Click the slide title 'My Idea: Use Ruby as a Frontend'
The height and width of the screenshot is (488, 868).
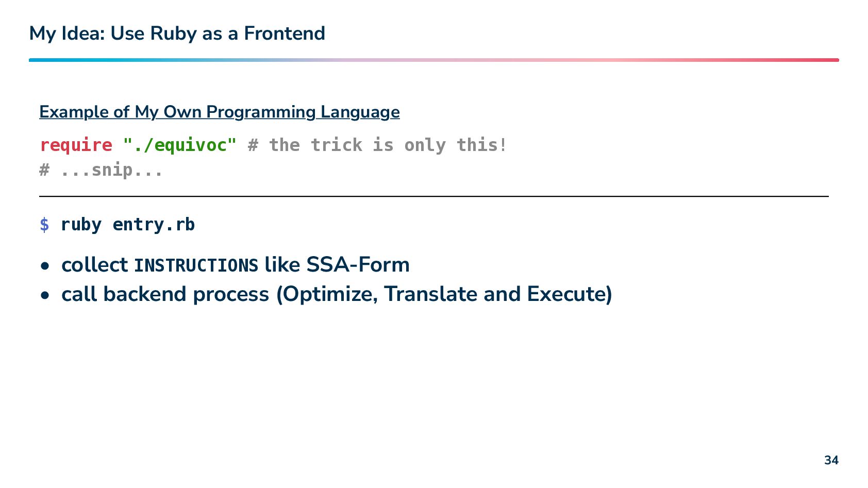point(177,34)
